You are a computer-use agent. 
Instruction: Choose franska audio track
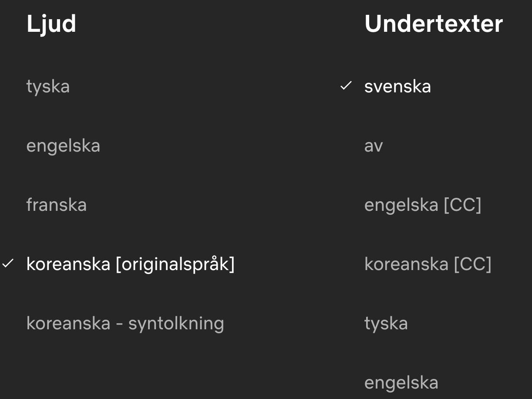tap(57, 205)
